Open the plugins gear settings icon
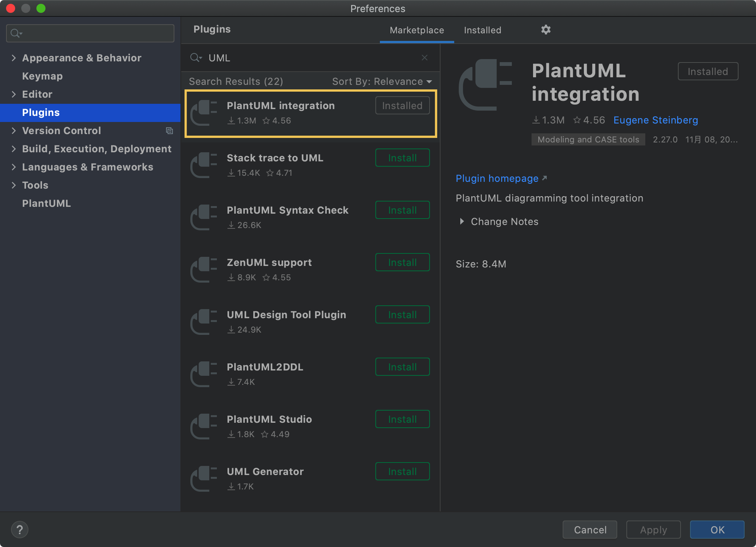 click(x=546, y=30)
